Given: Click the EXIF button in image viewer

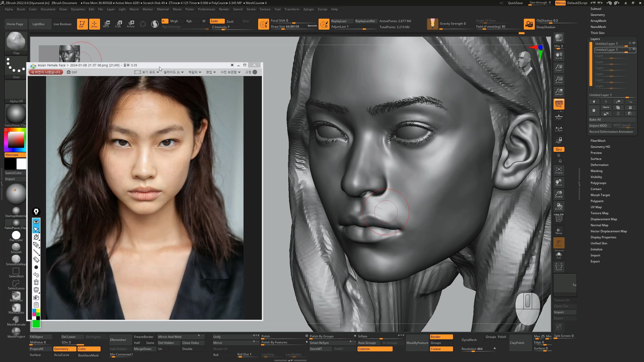Looking at the screenshot, I should pyautogui.click(x=72, y=72).
